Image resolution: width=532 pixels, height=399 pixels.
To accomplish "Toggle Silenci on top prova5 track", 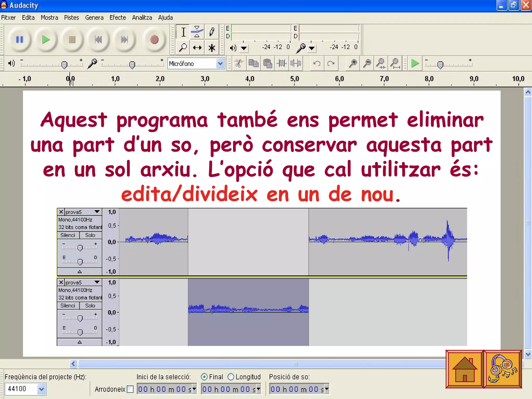I will (x=68, y=235).
